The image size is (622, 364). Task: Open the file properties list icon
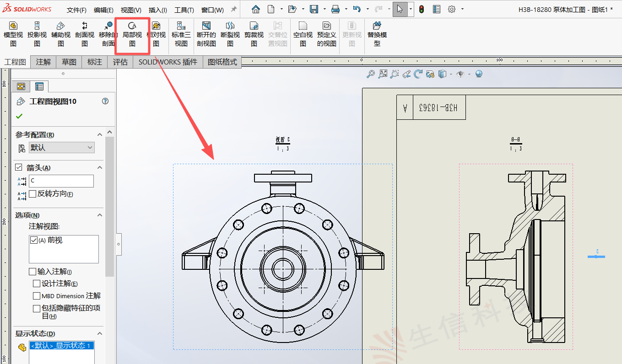pyautogui.click(x=436, y=9)
